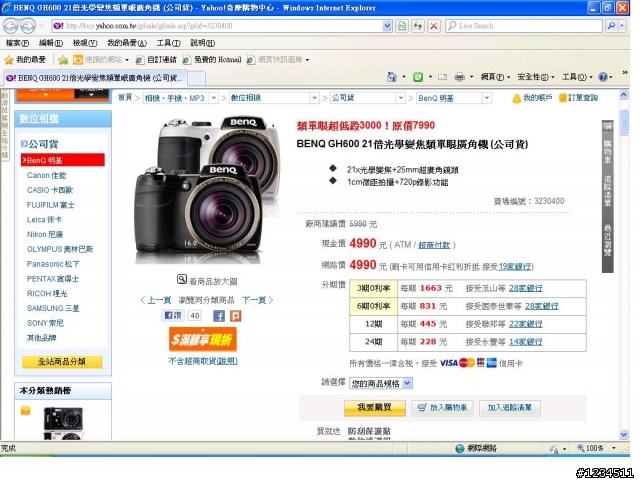Click the browser Forward arrow button

click(28, 26)
